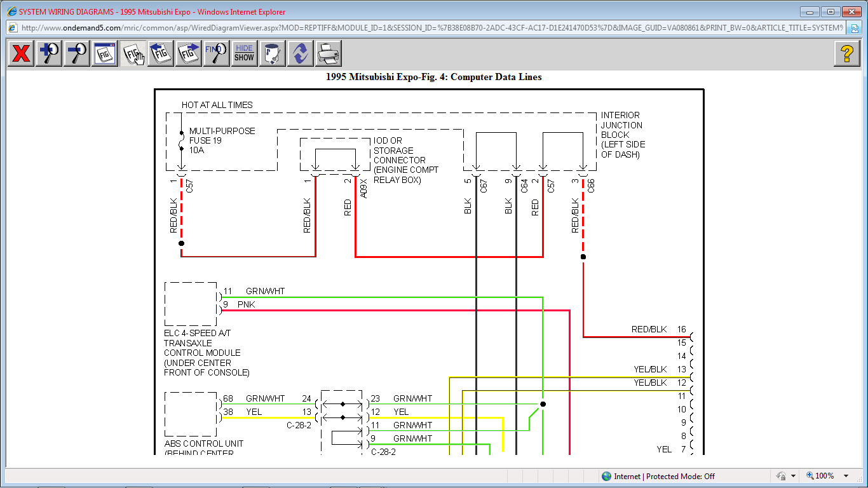Click the 'YEL' label at pin 38
Image resolution: width=868 pixels, height=488 pixels.
pos(254,412)
